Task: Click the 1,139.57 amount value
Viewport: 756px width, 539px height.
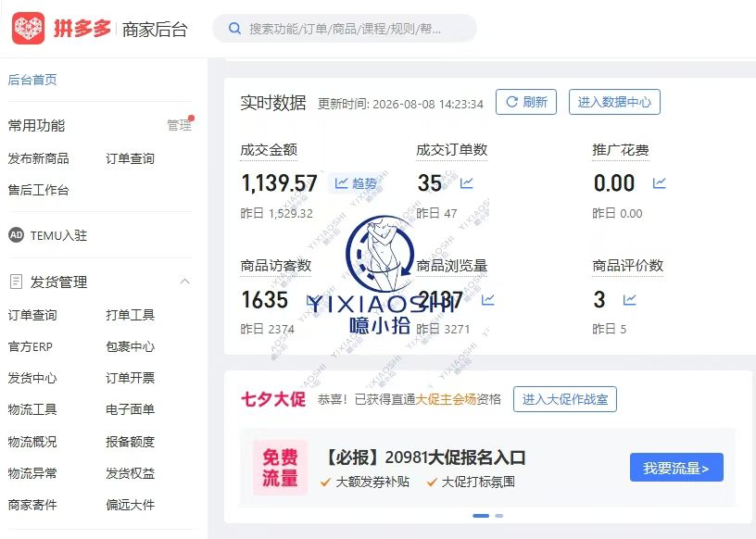Action: click(279, 183)
